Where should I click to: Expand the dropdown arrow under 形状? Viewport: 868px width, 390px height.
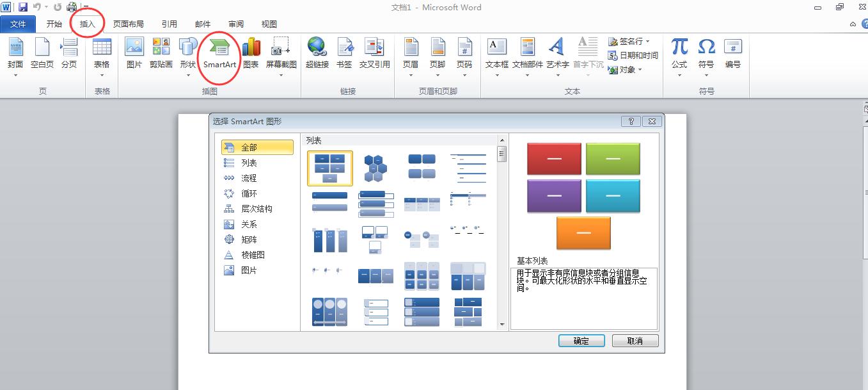[x=188, y=75]
